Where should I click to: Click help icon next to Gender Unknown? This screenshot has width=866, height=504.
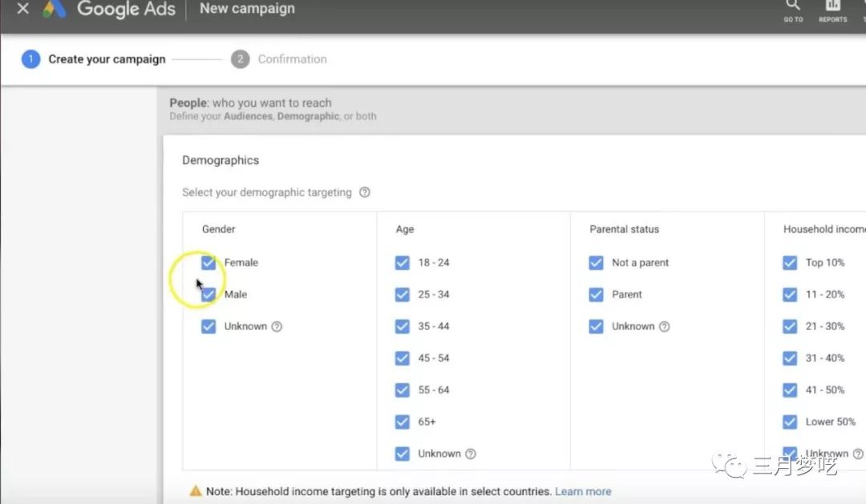(x=277, y=327)
